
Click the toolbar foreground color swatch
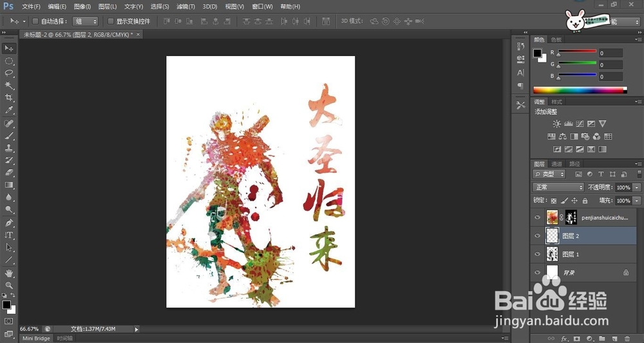6,305
